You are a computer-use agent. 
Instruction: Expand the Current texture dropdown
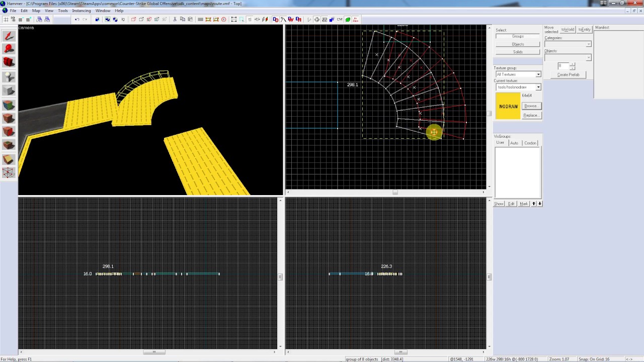coord(518,87)
